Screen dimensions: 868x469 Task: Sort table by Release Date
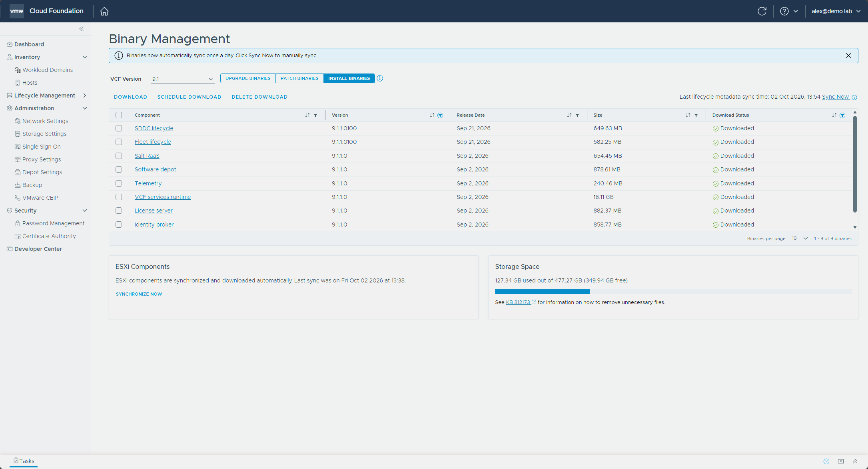pos(569,115)
